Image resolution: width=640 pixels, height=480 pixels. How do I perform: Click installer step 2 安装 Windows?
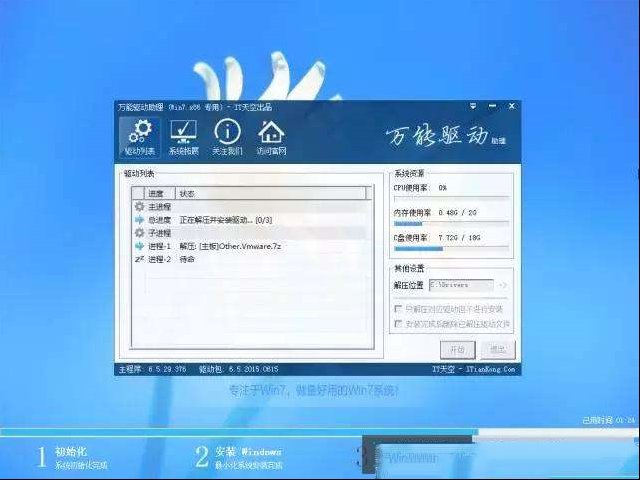(x=238, y=457)
